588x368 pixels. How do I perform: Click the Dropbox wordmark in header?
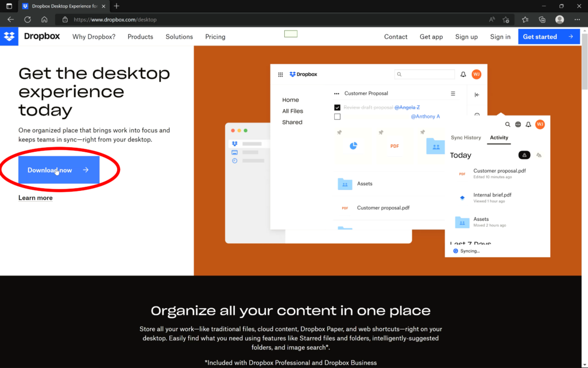[41, 36]
